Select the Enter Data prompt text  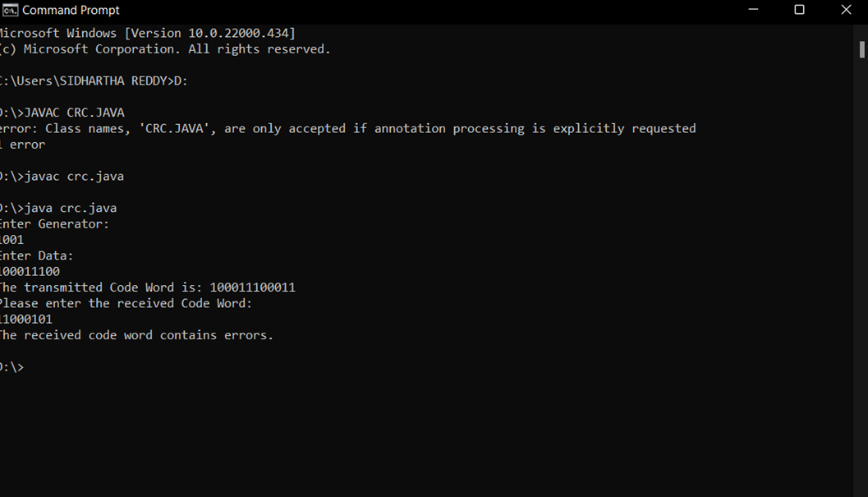point(37,255)
